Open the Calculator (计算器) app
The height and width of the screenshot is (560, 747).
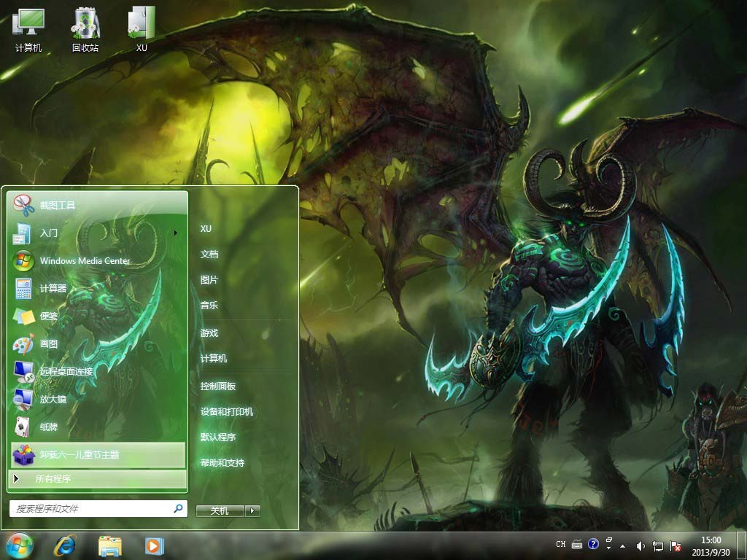[x=53, y=289]
